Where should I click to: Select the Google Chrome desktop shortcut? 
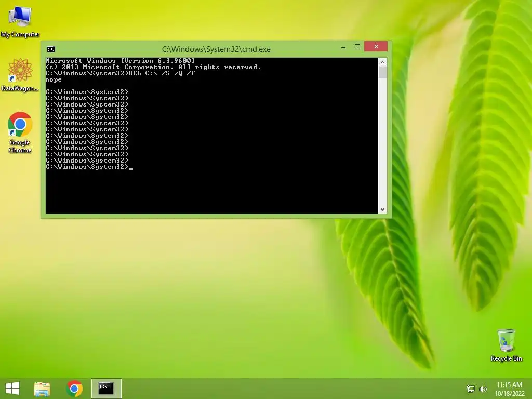pos(20,132)
